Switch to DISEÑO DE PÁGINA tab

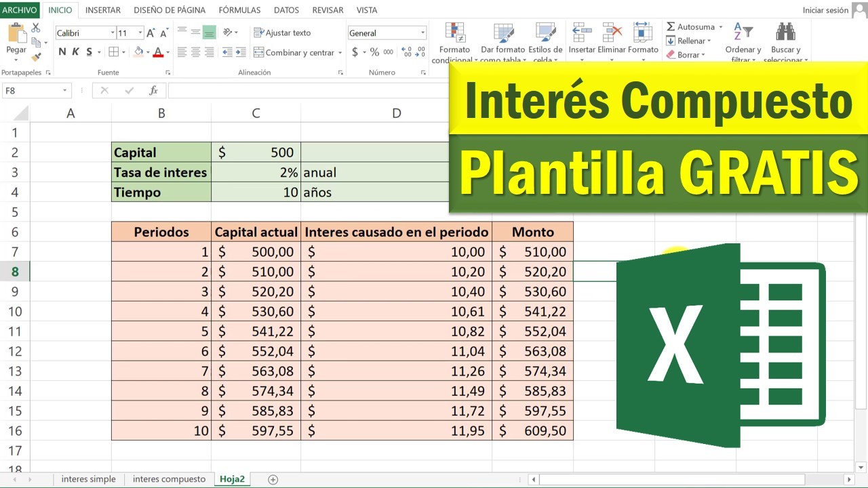tap(170, 10)
